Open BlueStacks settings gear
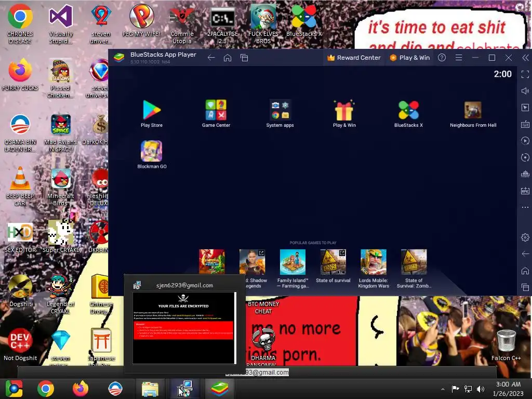Image resolution: width=532 pixels, height=399 pixels. (525, 237)
